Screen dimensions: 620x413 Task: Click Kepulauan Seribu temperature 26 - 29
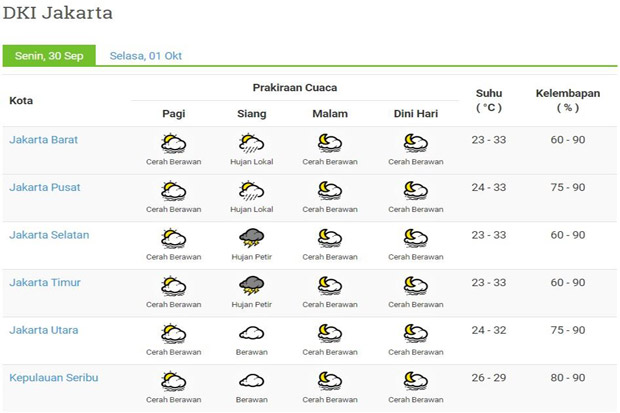coord(489,377)
